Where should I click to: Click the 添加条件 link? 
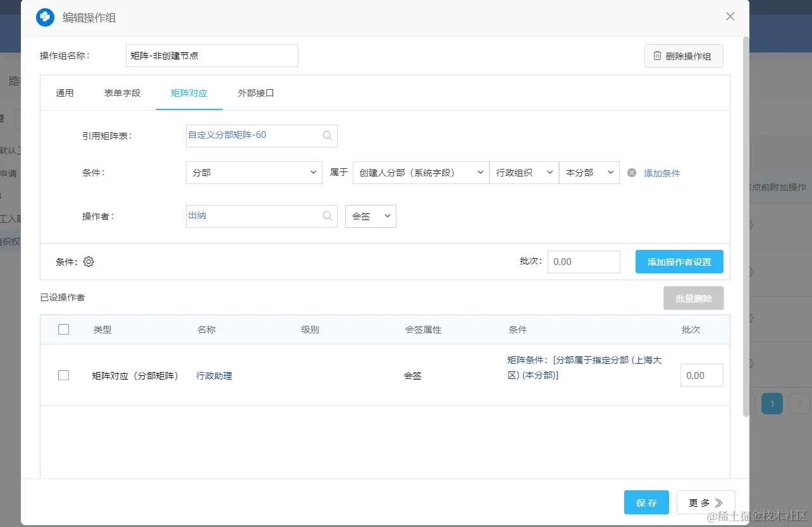tap(662, 173)
